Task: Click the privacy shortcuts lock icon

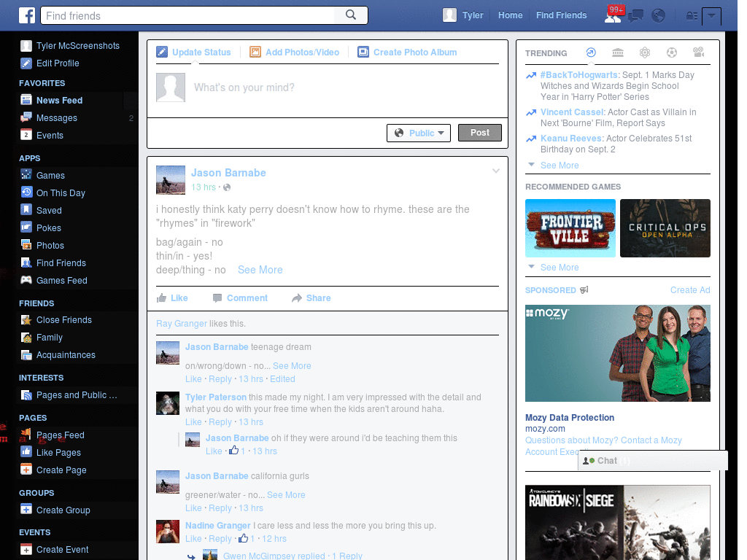Action: (692, 16)
